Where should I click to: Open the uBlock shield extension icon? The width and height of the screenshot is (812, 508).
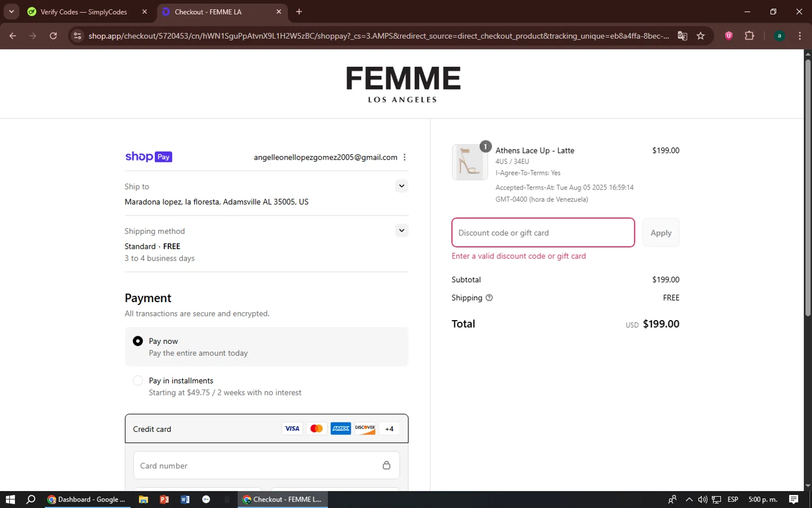[x=729, y=36]
